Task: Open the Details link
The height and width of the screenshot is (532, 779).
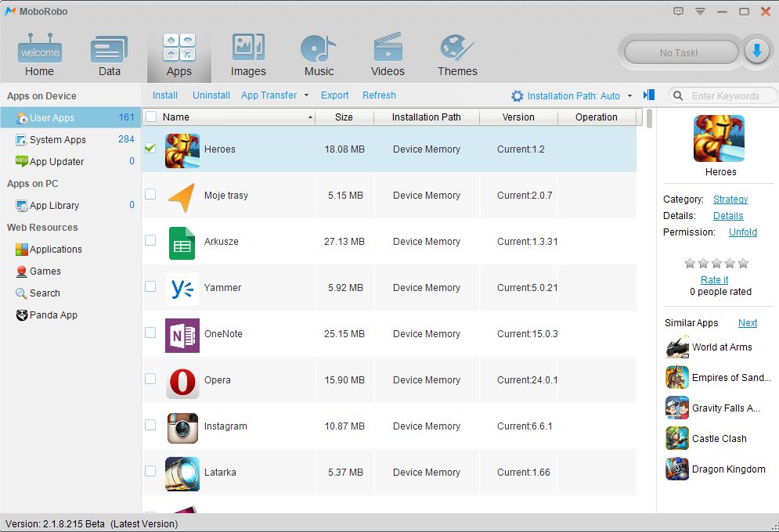Action: [728, 215]
